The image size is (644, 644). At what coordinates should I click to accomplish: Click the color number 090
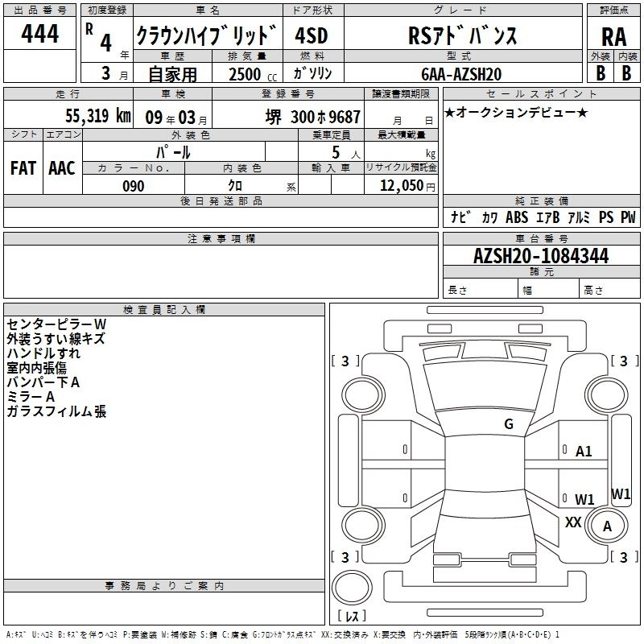[133, 186]
